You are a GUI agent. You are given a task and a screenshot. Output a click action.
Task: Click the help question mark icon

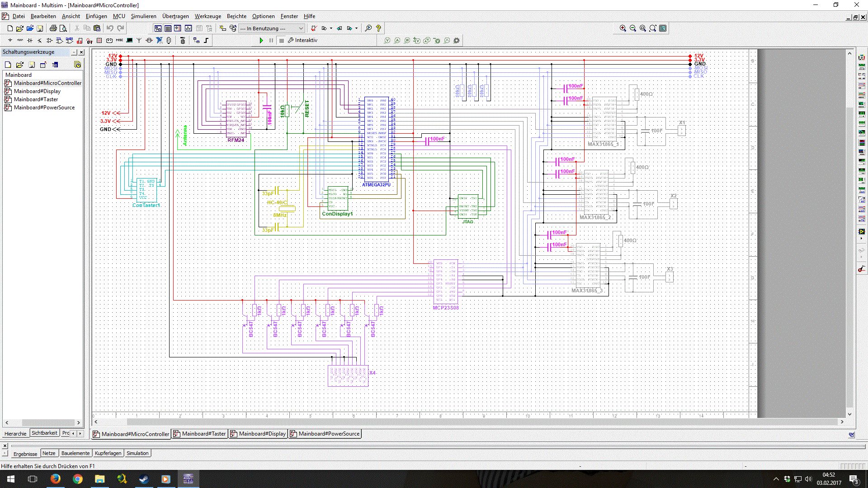pos(378,28)
